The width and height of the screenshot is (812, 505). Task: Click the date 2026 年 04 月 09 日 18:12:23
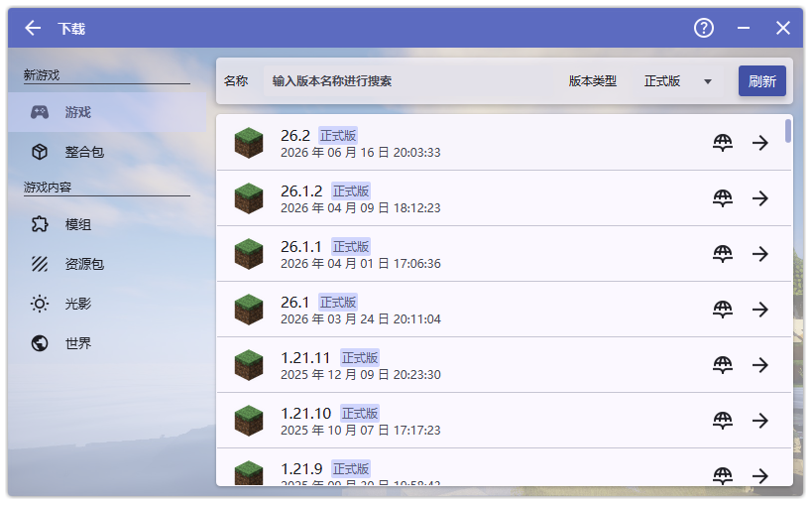[361, 208]
